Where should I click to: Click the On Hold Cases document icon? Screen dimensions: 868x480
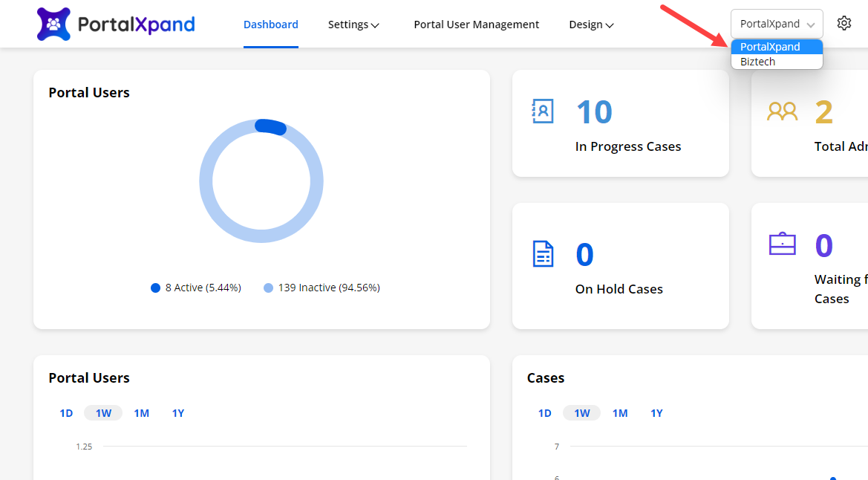click(544, 254)
